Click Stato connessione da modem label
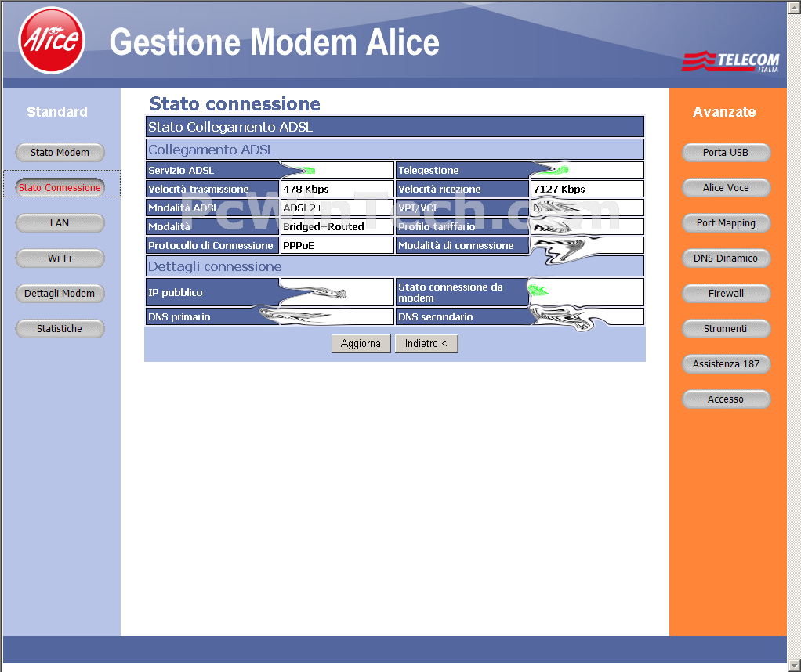Screen dimensions: 801x672 450,292
